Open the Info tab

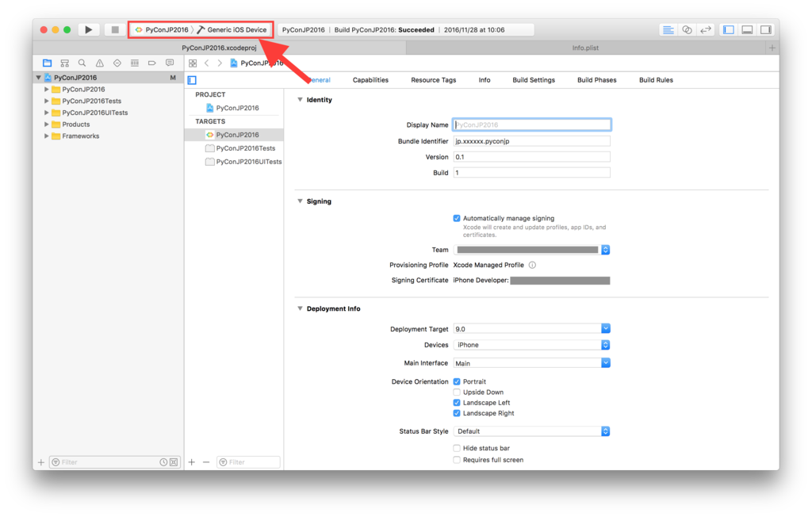tap(485, 80)
